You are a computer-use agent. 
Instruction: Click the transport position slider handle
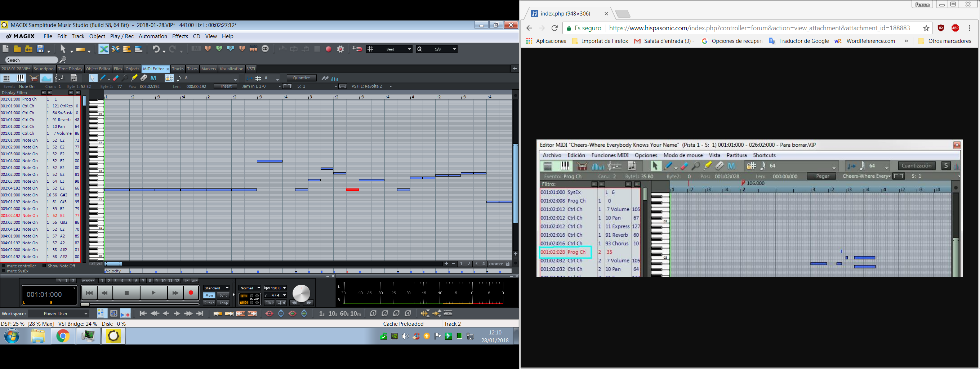click(x=85, y=304)
